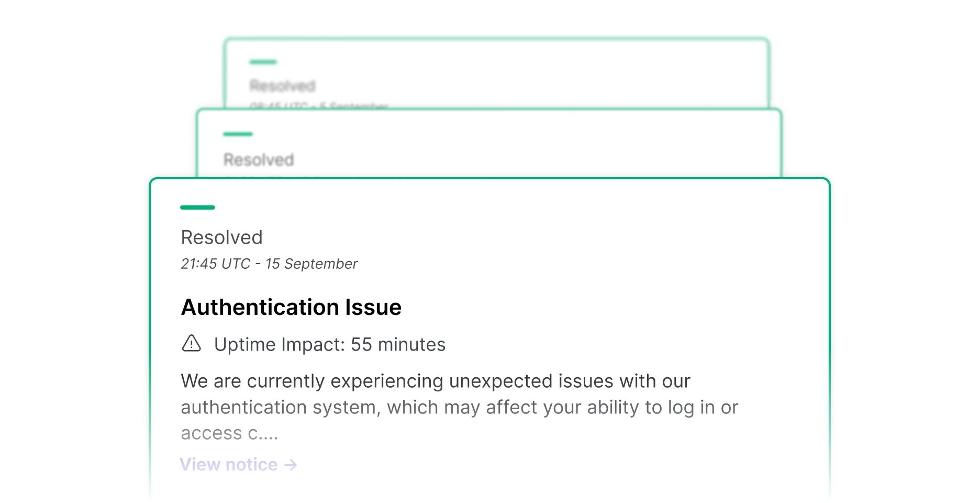Viewport: 980px width, 503px height.
Task: Click the arrow icon beside View notice
Action: pos(289,464)
